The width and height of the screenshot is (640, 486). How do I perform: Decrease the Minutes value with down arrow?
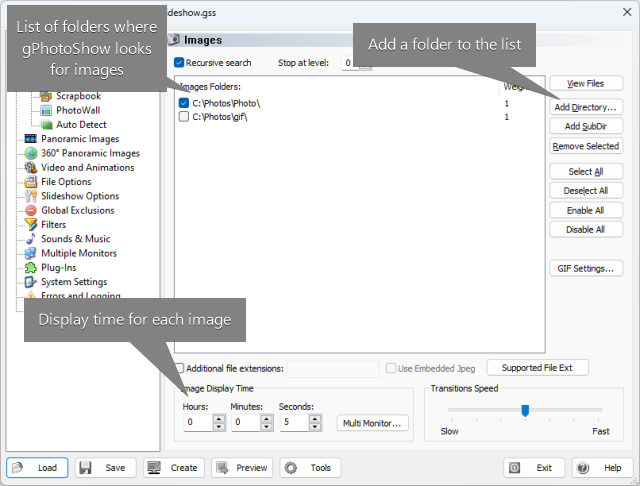[x=267, y=426]
